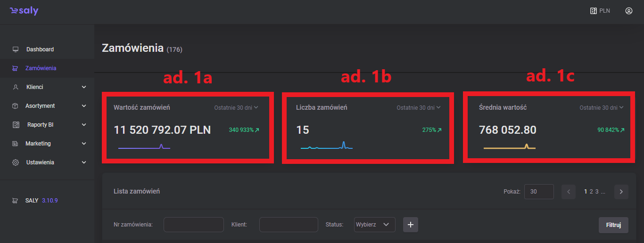Click the Ustawienia gear icon
Image resolution: width=644 pixels, height=243 pixels.
click(16, 162)
